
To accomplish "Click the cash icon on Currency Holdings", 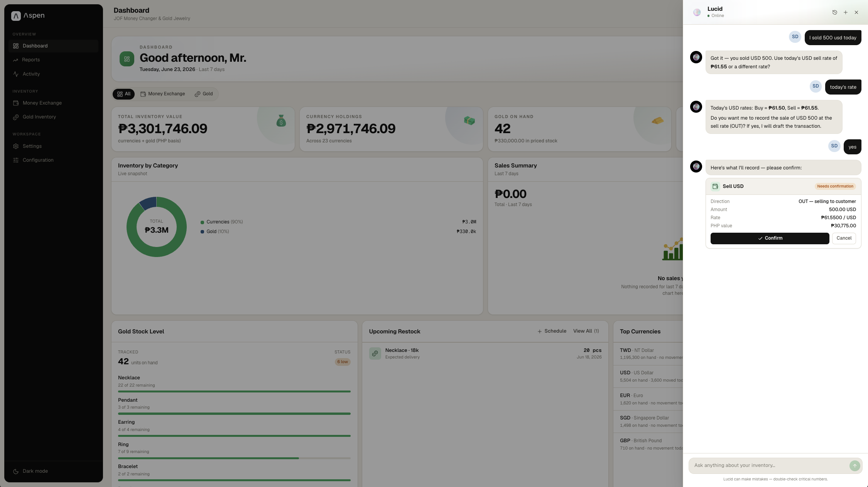I will click(x=469, y=121).
